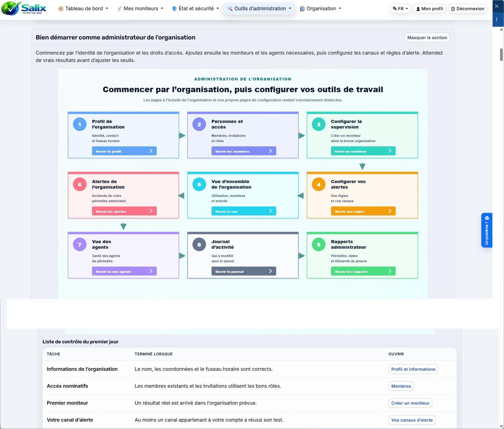Viewport: 504px width, 429px height.
Task: Click the three-dot menu in side panel
Action: point(497,19)
